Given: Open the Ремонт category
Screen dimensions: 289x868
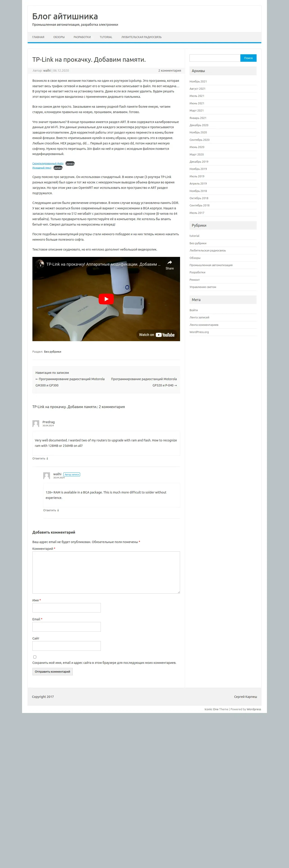Looking at the screenshot, I should coord(194,280).
